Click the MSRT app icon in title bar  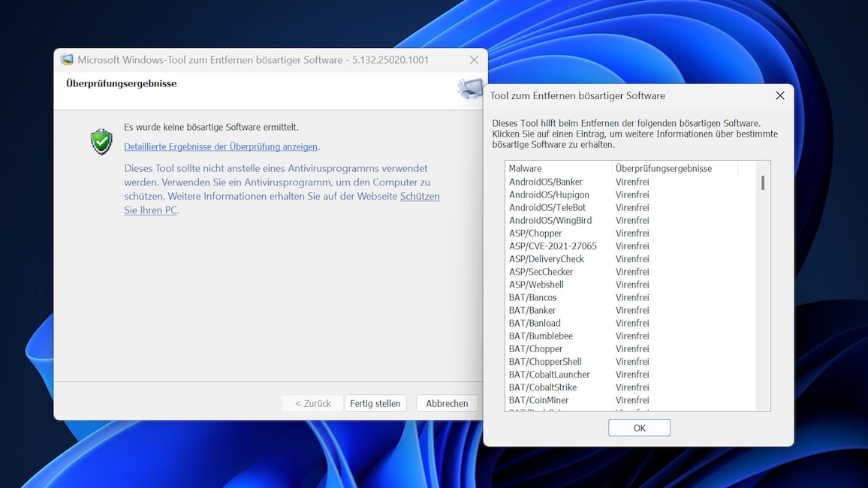coord(67,60)
